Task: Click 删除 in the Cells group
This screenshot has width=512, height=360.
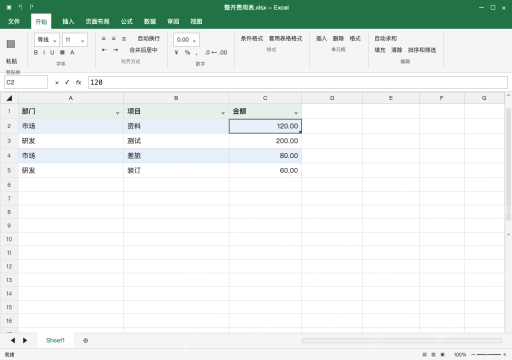Action: click(x=338, y=39)
